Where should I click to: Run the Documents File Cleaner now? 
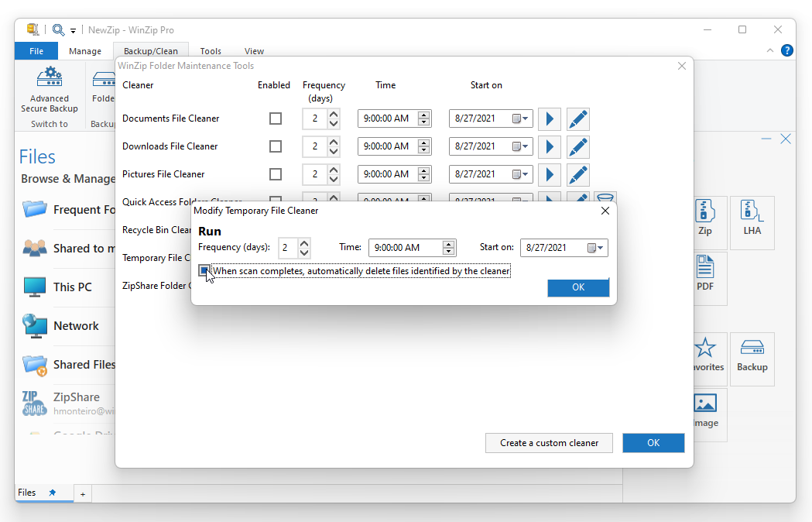click(550, 118)
